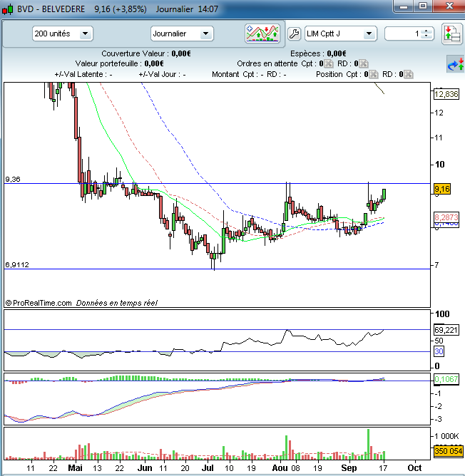Click the Ordres en attente label
This screenshot has height=476, width=465.
tap(267, 63)
